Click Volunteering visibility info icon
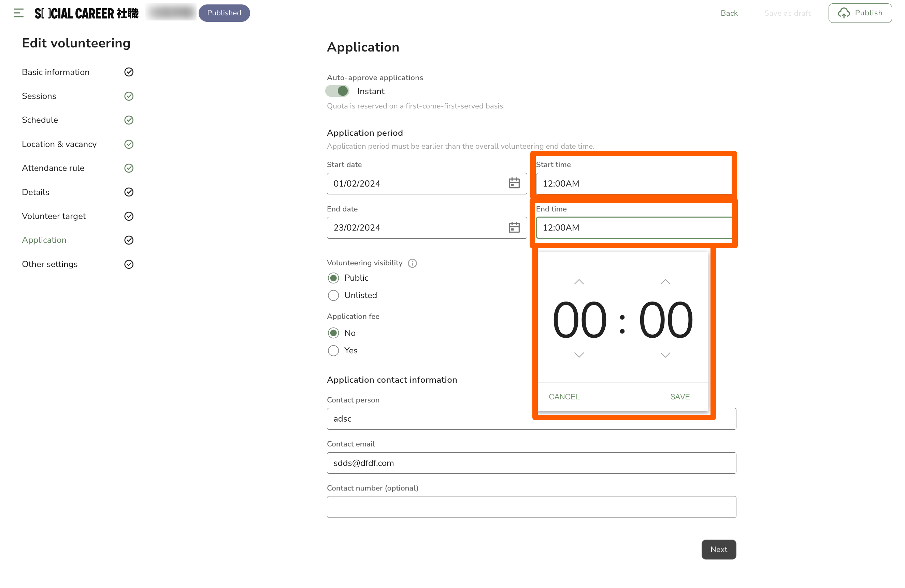 pos(412,263)
